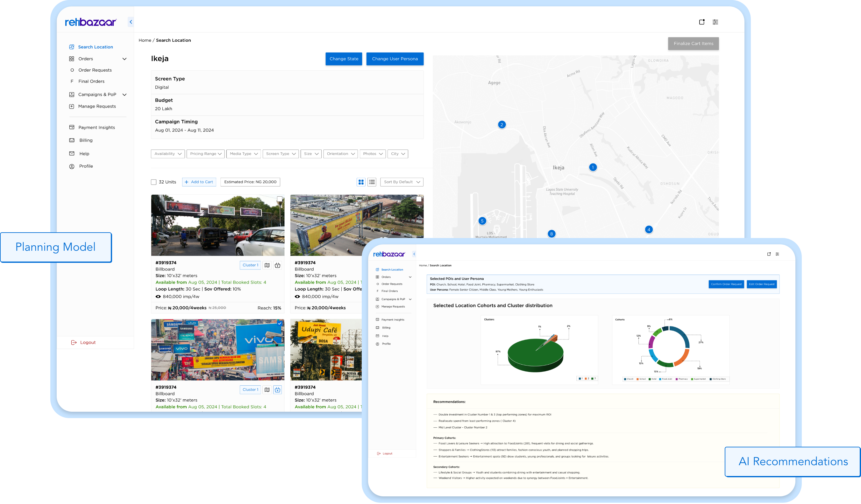Toggle cart icon on vivo billboard card
The image size is (861, 504).
coord(277,389)
